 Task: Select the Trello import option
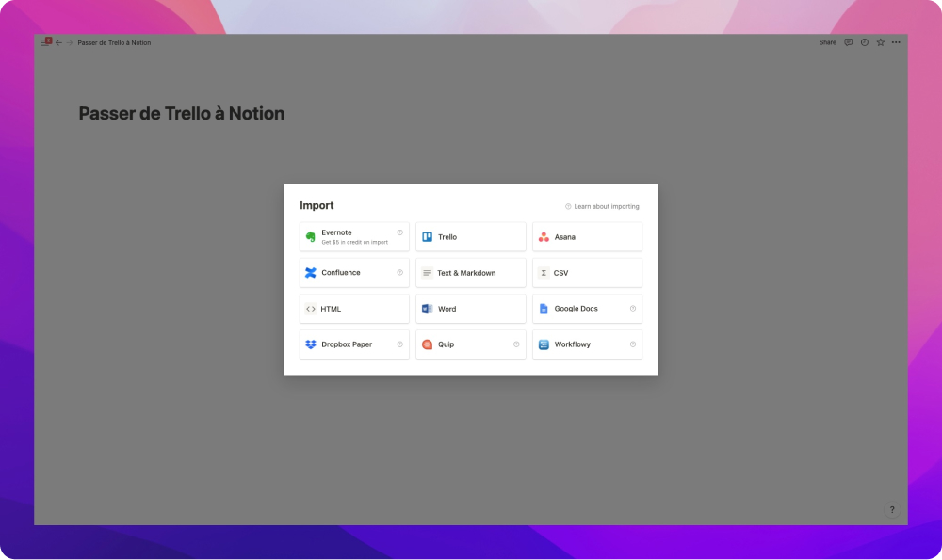click(470, 236)
